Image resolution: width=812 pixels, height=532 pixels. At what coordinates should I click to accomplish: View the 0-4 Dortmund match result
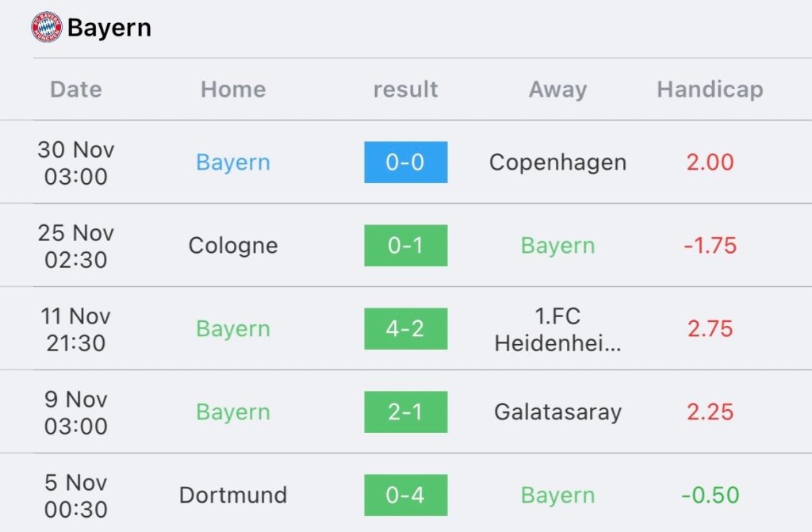click(405, 496)
